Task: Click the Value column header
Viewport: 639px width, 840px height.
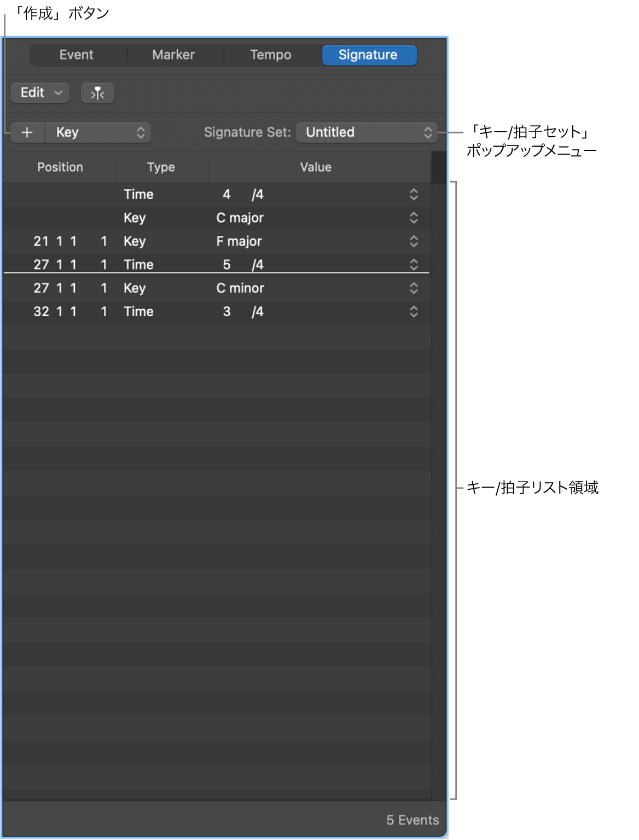Action: (x=315, y=167)
